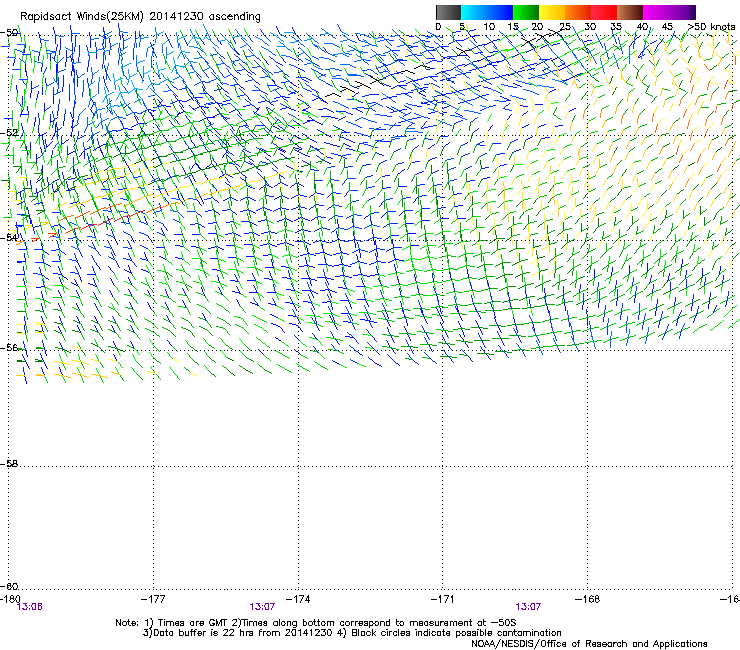Select the '-171' longitude axis label

[x=443, y=599]
